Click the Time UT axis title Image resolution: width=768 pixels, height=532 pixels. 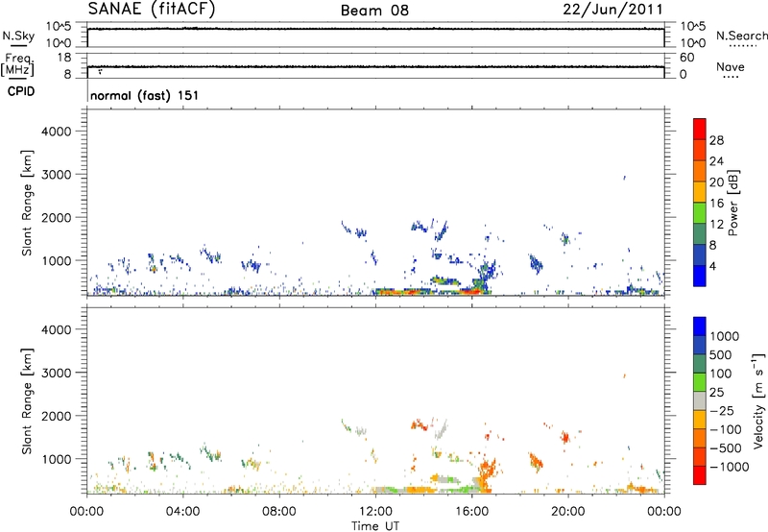[375, 526]
